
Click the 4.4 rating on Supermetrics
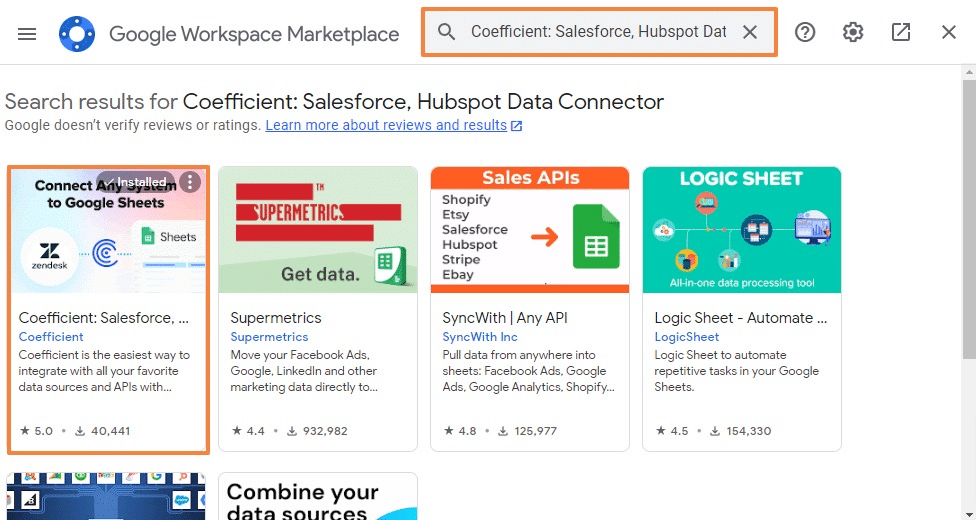coord(248,431)
